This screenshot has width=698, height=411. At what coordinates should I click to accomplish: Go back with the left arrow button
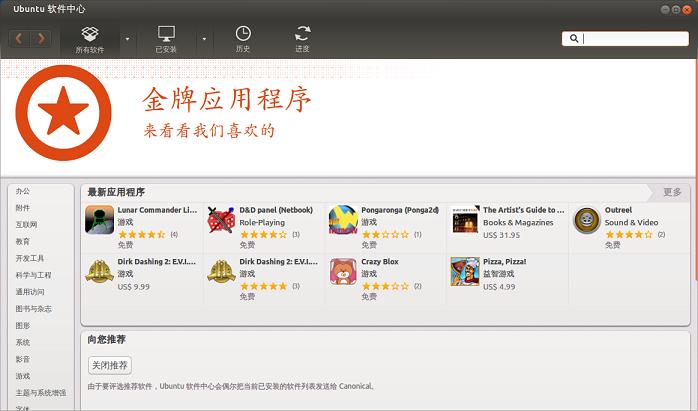coord(19,39)
